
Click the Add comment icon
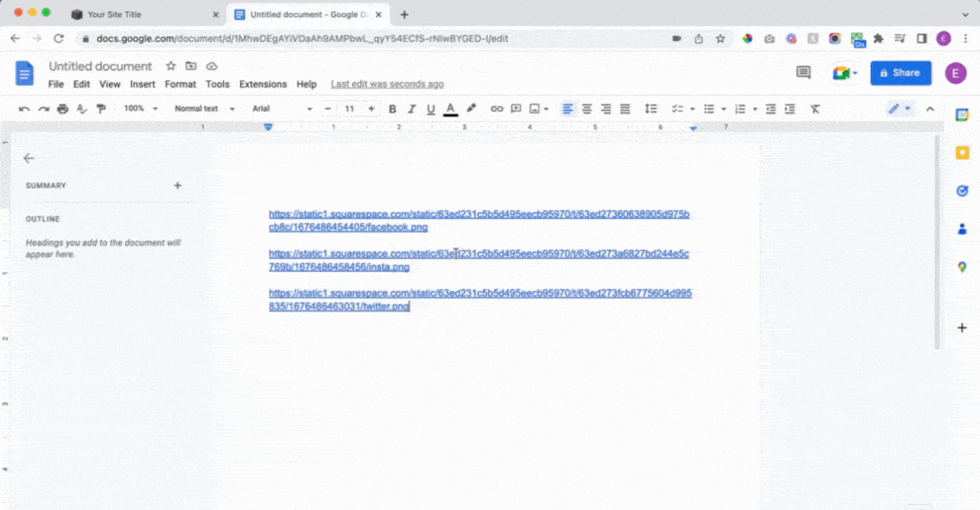point(516,110)
